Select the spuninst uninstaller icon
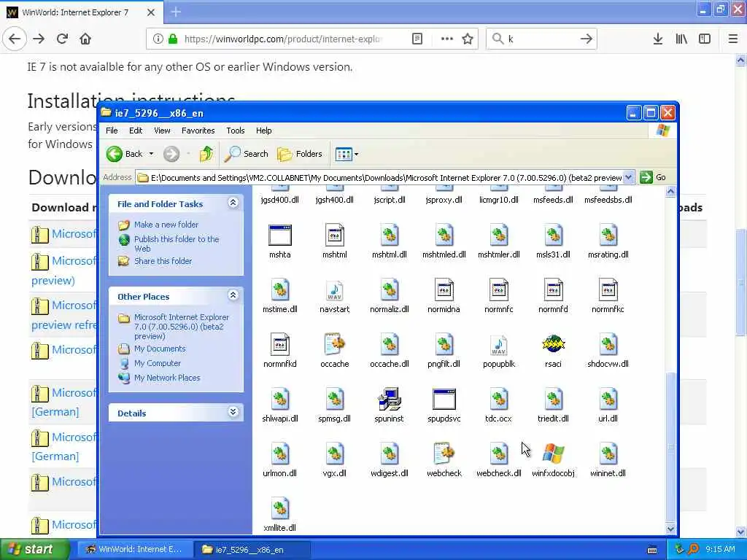The height and width of the screenshot is (560, 747). [390, 400]
